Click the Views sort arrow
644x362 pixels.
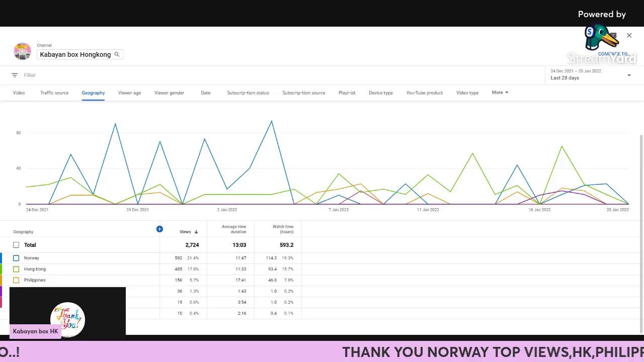(x=196, y=232)
